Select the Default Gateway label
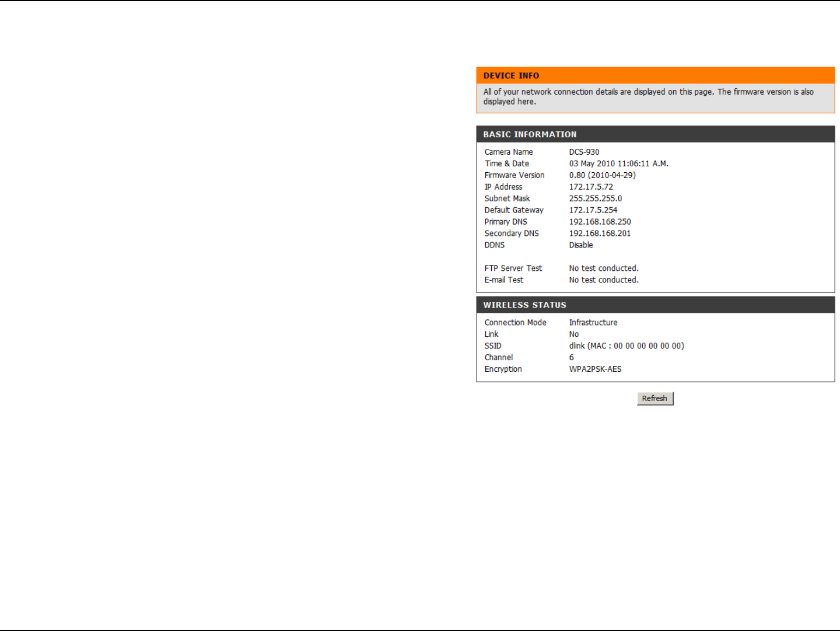This screenshot has width=840, height=631. (x=514, y=210)
